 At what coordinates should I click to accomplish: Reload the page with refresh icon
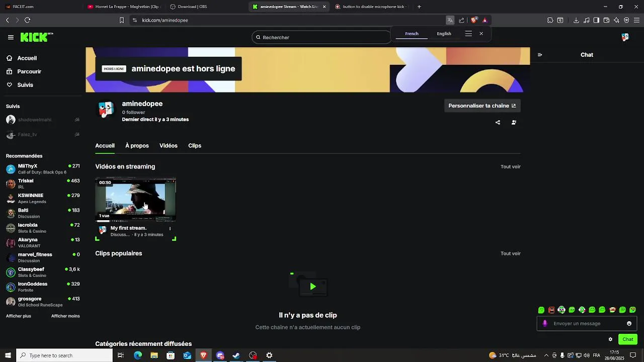pos(27,20)
